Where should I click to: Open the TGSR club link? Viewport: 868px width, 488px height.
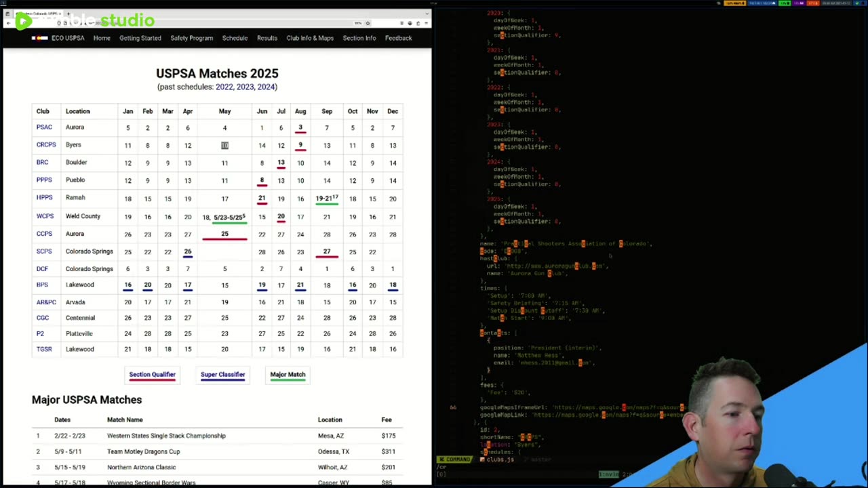[x=44, y=349]
